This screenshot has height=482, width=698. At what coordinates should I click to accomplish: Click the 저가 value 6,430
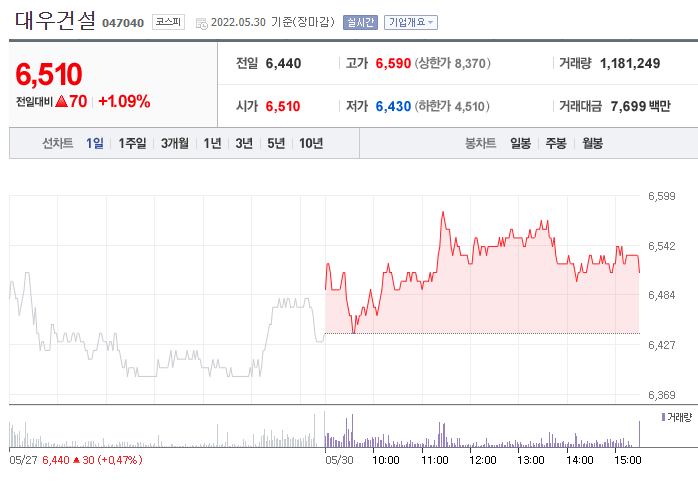[393, 106]
